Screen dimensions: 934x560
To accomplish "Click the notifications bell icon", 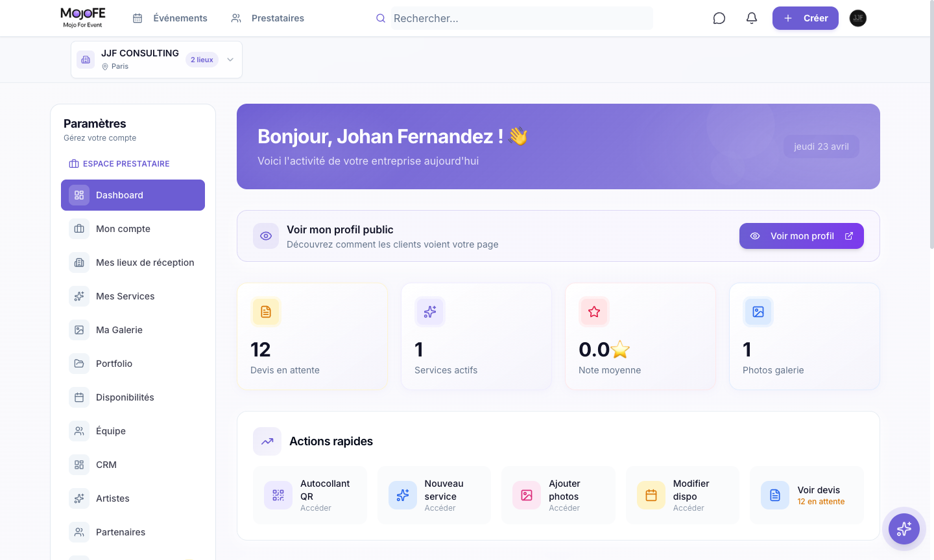I will tap(752, 18).
